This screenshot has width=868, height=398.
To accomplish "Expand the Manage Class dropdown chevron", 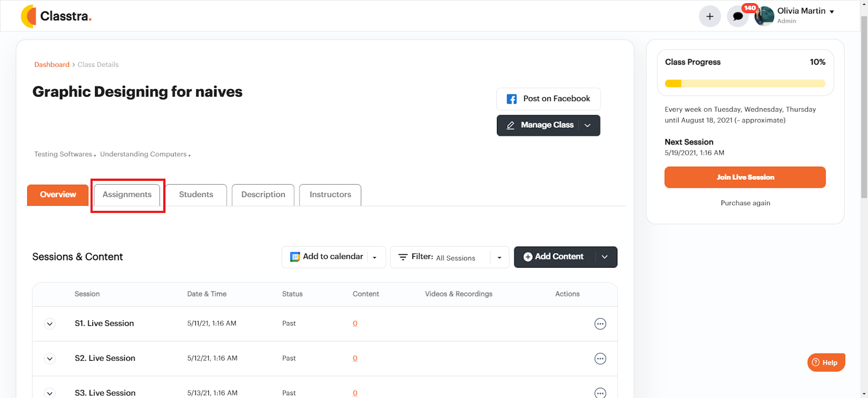I will click(x=588, y=125).
